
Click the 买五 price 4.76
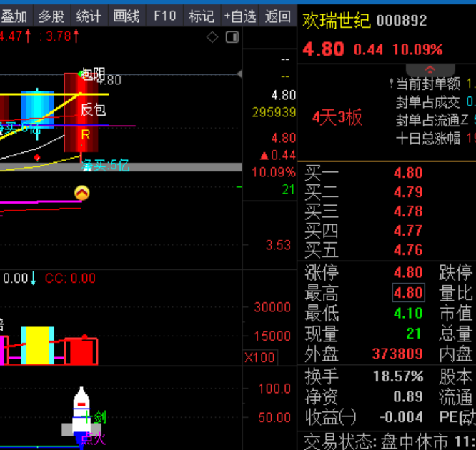408,250
